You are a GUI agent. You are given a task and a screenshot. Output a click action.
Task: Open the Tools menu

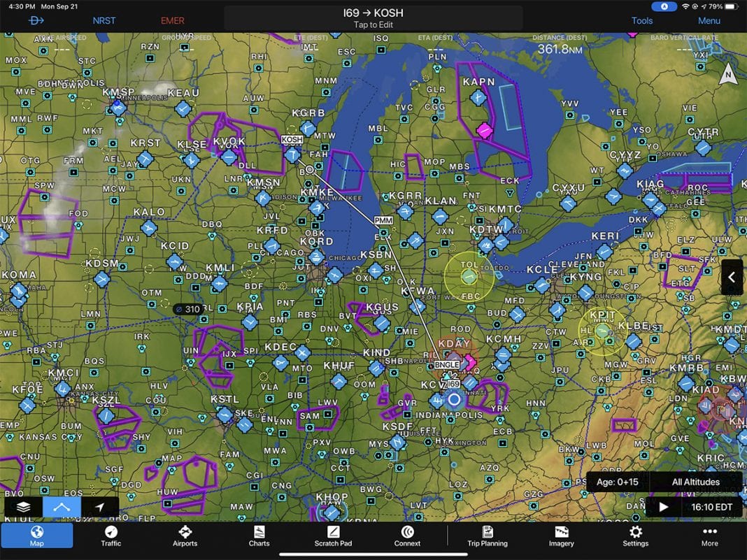641,20
